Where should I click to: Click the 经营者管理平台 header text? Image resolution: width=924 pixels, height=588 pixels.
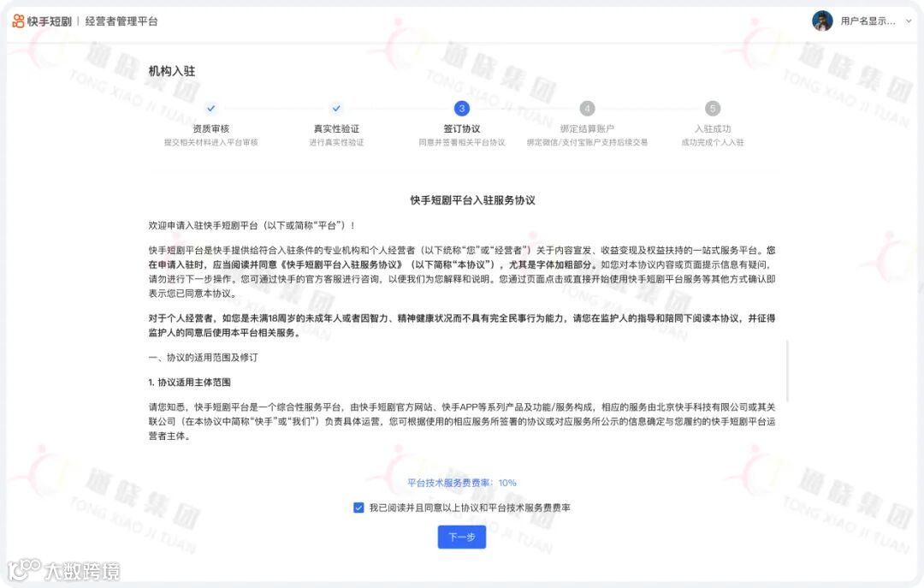click(121, 21)
